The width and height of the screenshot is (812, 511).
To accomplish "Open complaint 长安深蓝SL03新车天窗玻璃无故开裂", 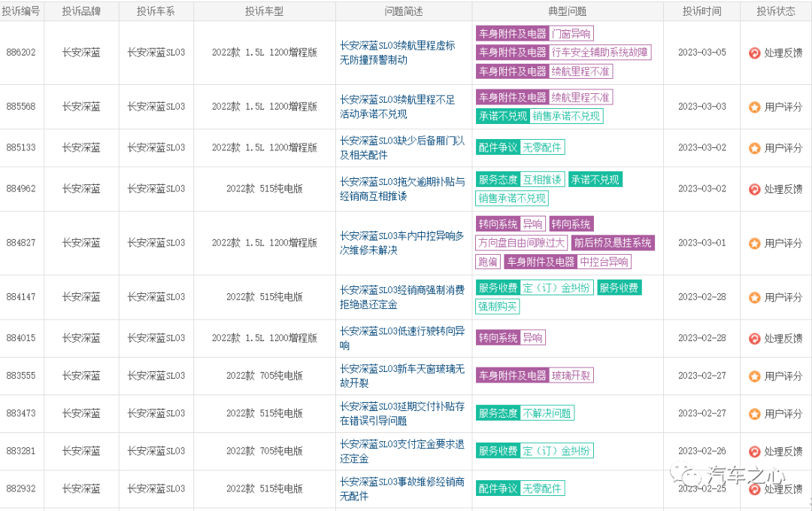I will [402, 376].
